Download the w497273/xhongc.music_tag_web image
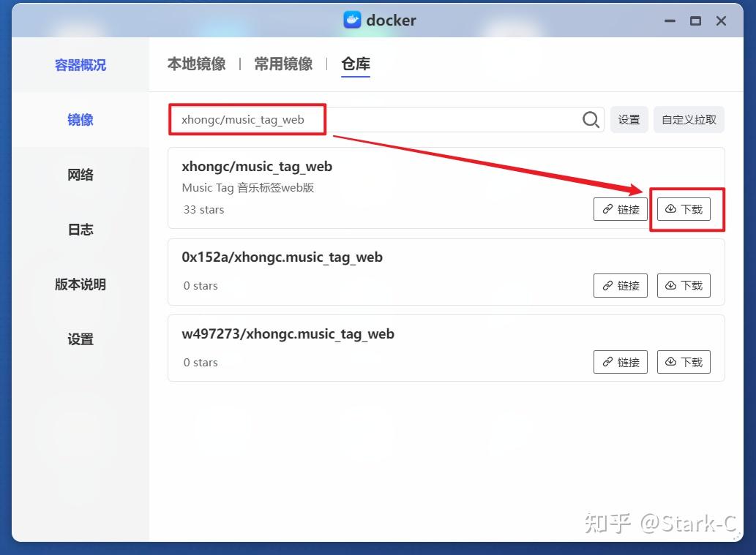 click(x=684, y=361)
